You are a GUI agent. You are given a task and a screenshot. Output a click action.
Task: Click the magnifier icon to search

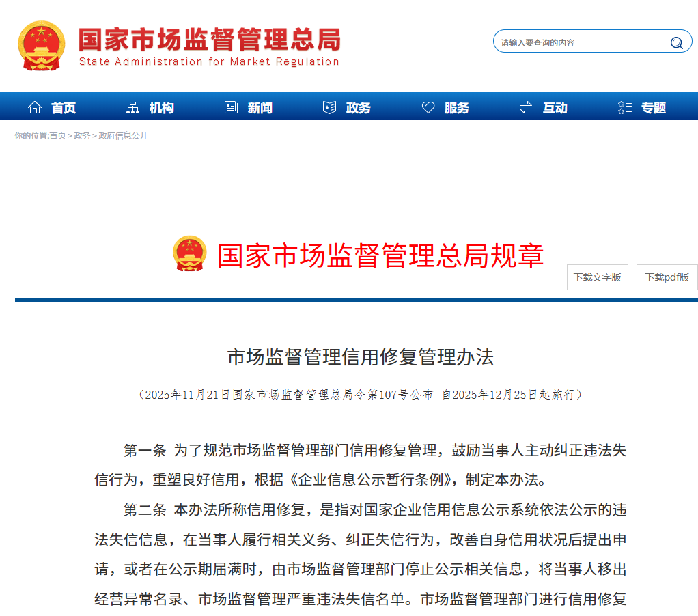pos(677,41)
